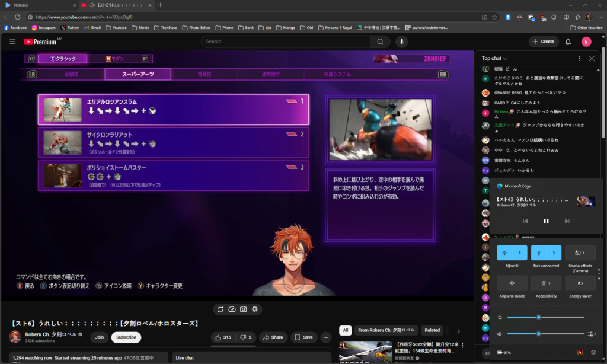Viewport: 607px width, 364px height.
Task: Open the uBlock Origin extension icon
Action: pos(543,17)
